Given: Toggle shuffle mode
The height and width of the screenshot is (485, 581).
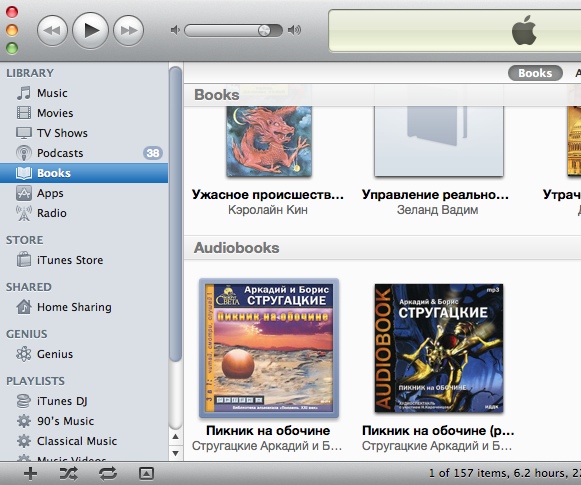Looking at the screenshot, I should point(69,473).
